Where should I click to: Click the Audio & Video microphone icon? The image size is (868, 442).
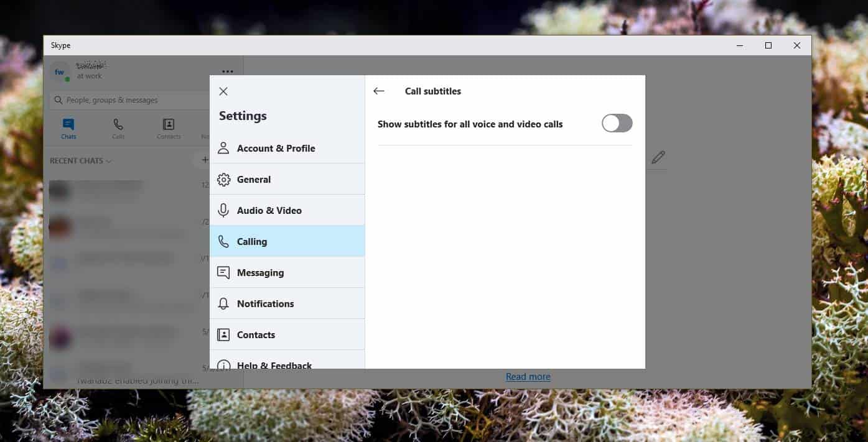(x=223, y=210)
